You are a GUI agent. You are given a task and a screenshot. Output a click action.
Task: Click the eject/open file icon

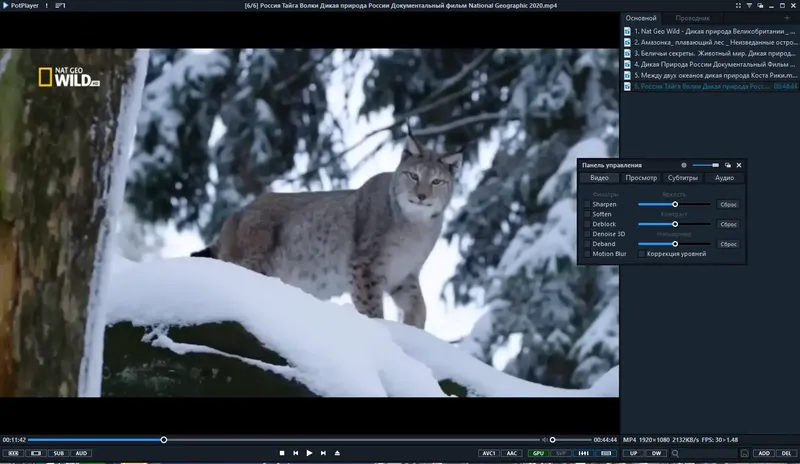337,453
